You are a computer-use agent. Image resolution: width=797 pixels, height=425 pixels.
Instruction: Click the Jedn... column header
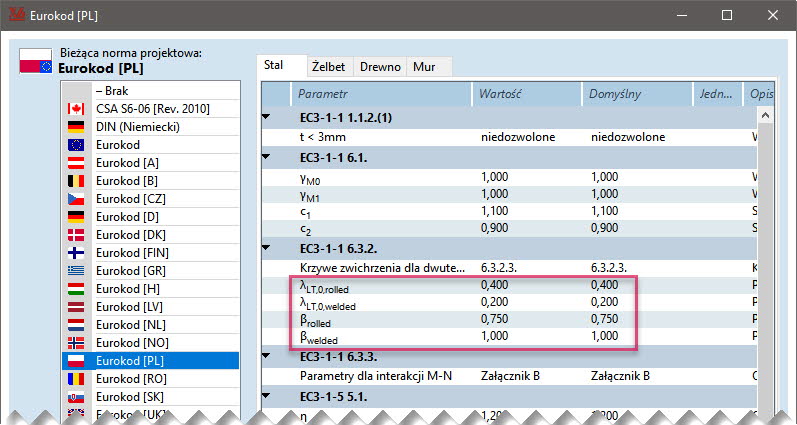click(x=718, y=94)
